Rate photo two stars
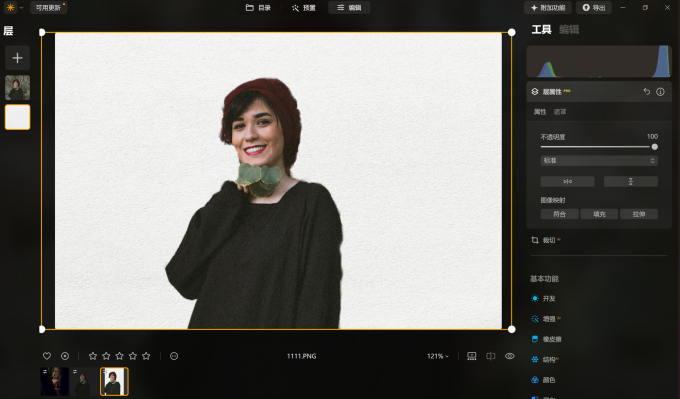 106,356
